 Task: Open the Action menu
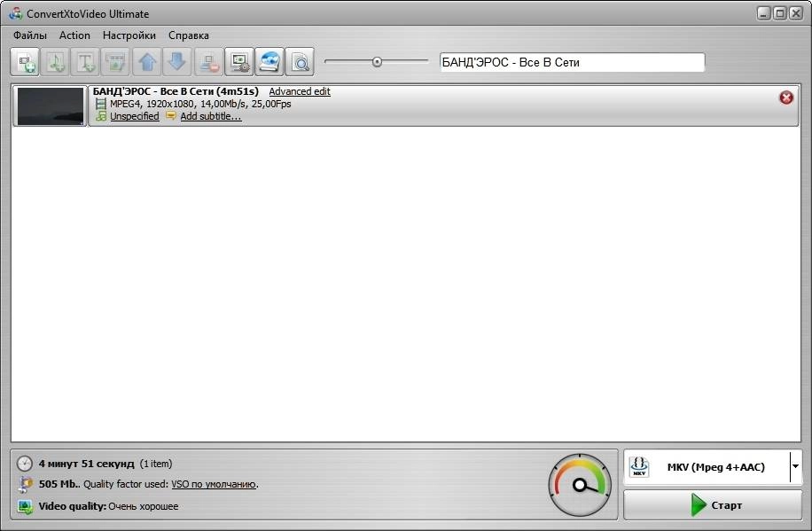(74, 35)
